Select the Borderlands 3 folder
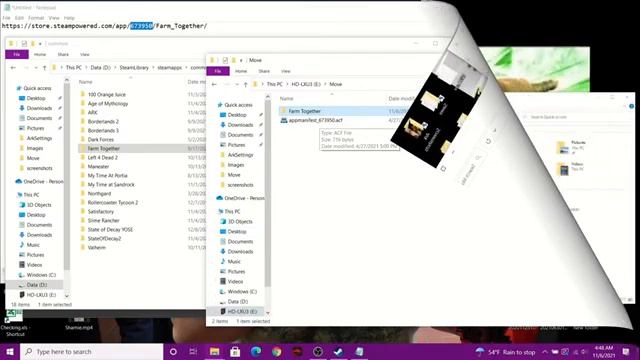This screenshot has height=360, width=640. [103, 130]
